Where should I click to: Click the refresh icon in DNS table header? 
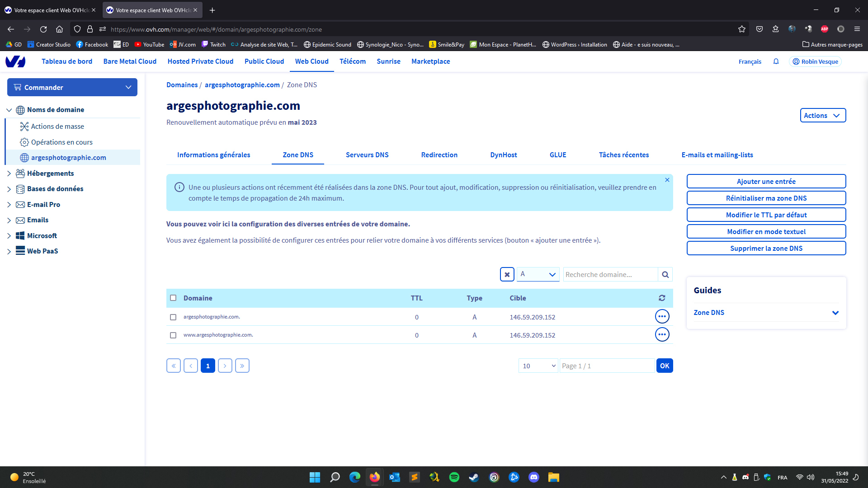coord(662,298)
